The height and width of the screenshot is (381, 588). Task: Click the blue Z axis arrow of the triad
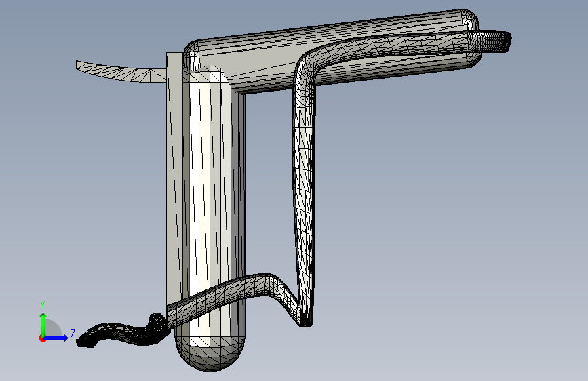pyautogui.click(x=56, y=338)
